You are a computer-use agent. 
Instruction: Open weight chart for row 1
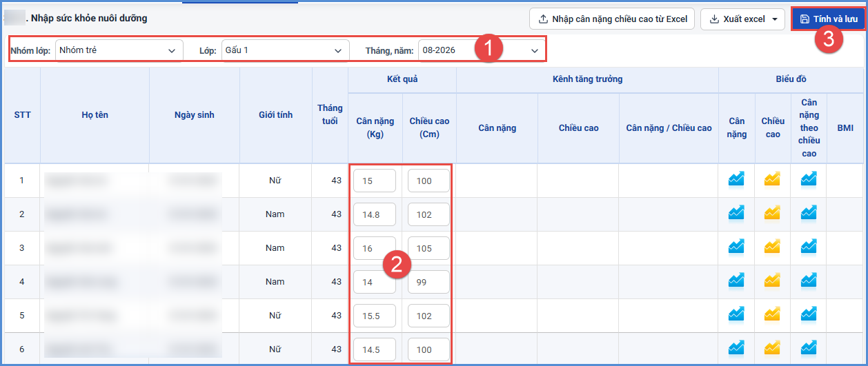736,179
